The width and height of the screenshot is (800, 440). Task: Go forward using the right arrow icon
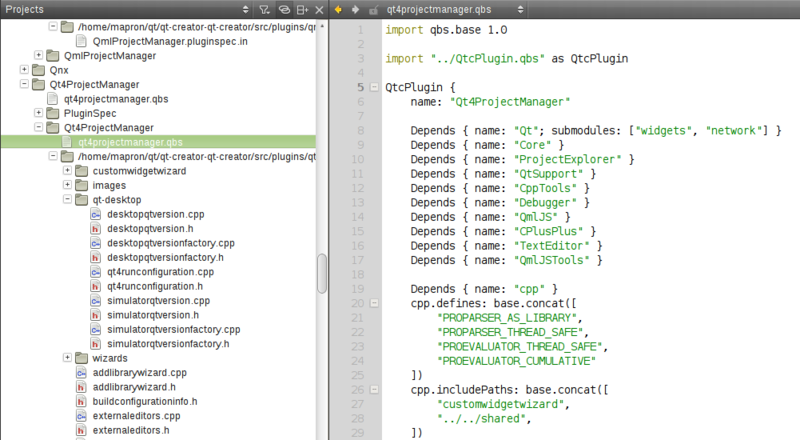pyautogui.click(x=355, y=9)
